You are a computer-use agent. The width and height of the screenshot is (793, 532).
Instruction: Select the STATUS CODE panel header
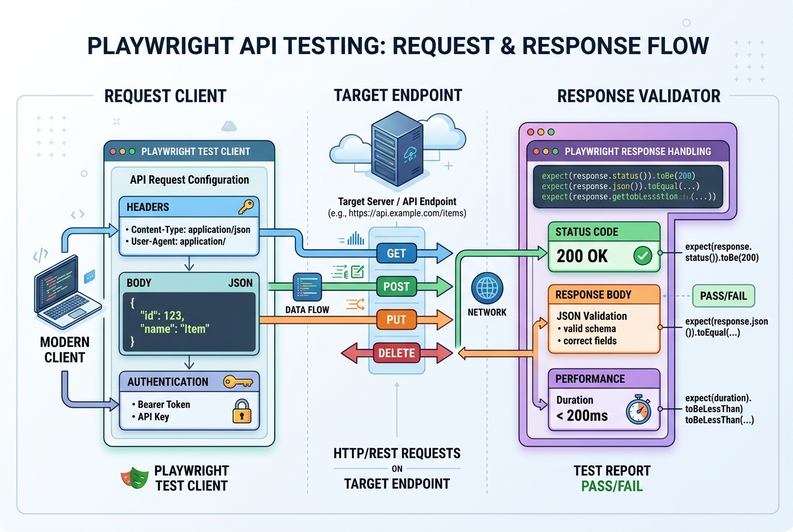click(604, 232)
